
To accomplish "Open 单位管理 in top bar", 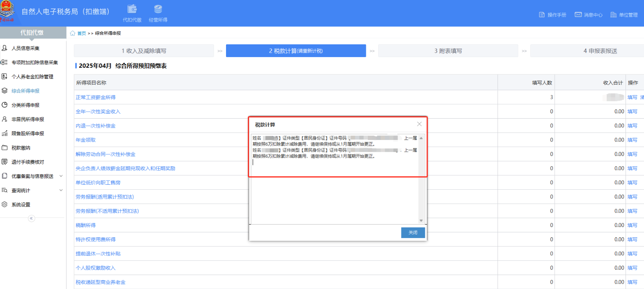I will coord(624,15).
